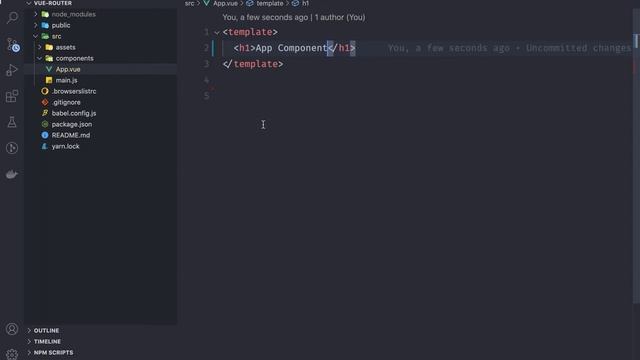Open the Source Control view
This screenshot has width=640, height=360.
pos(13,44)
